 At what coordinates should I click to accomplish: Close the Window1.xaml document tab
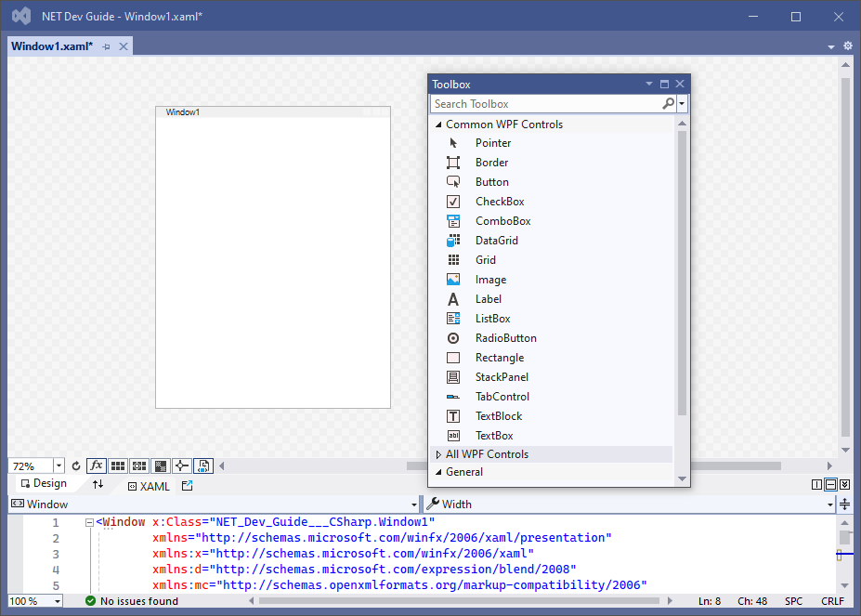tap(124, 46)
